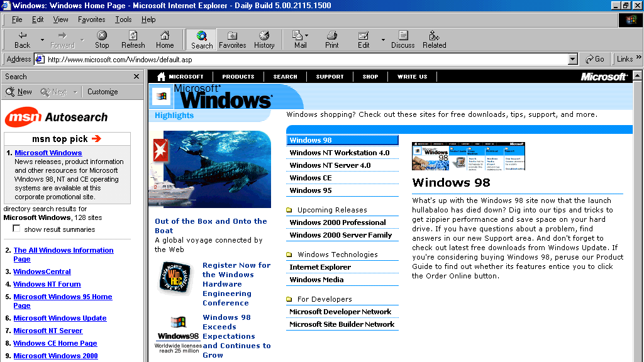Select the PRODUCTS tab on Microsoft site
This screenshot has width=644, height=362.
238,77
